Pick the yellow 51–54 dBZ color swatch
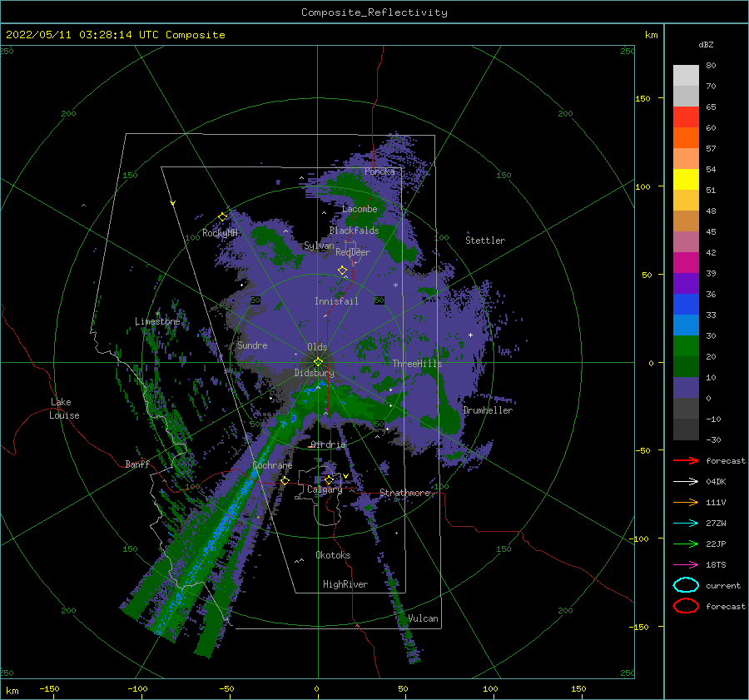The height and width of the screenshot is (700, 749). coord(686,179)
